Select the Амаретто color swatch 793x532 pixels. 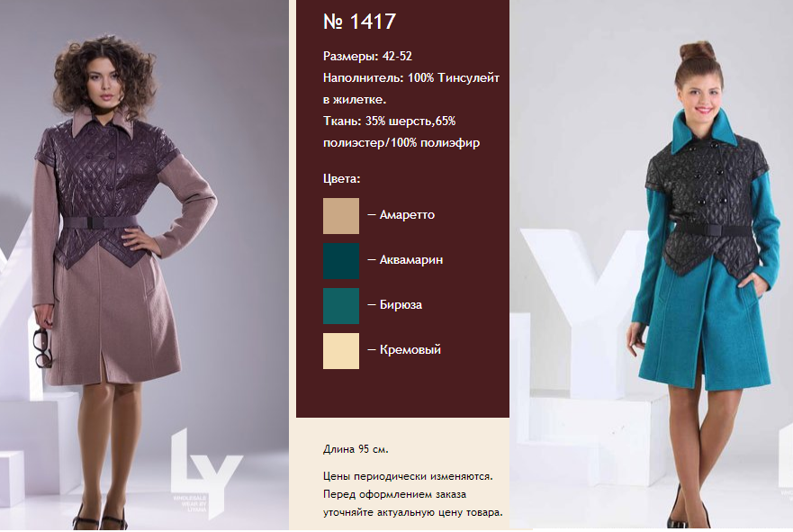pos(341,216)
